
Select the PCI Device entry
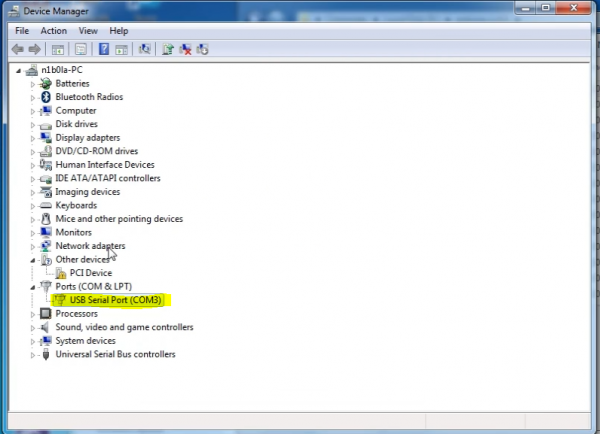click(x=91, y=273)
